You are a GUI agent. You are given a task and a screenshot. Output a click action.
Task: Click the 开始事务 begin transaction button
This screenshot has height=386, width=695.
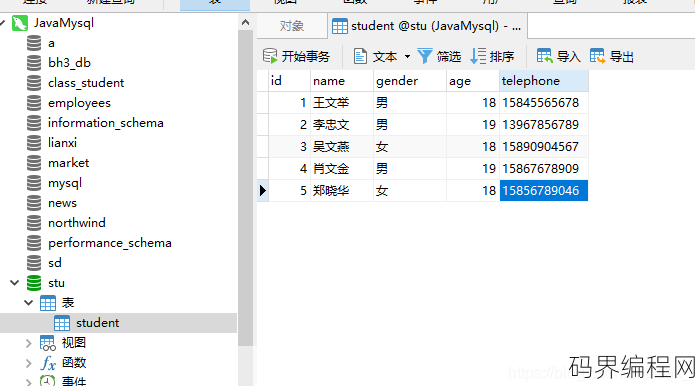tap(296, 56)
